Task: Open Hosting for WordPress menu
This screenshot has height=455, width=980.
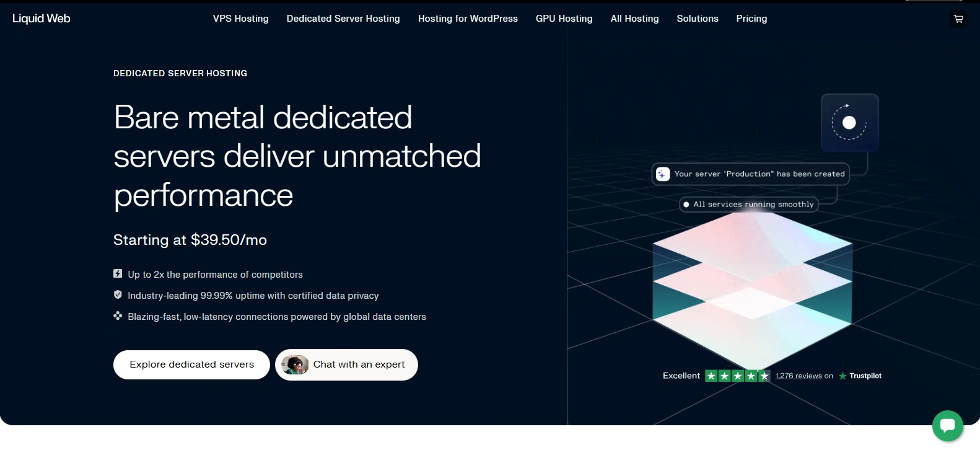Action: 468,19
